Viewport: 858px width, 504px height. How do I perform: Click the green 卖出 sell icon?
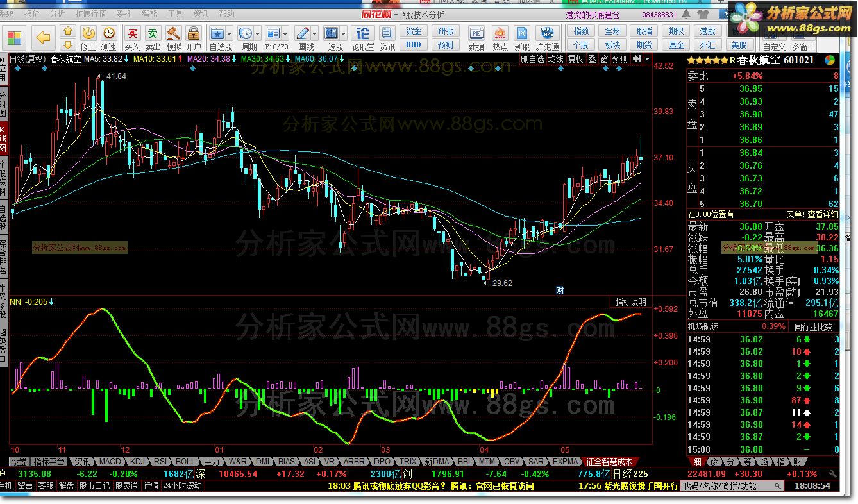[153, 33]
